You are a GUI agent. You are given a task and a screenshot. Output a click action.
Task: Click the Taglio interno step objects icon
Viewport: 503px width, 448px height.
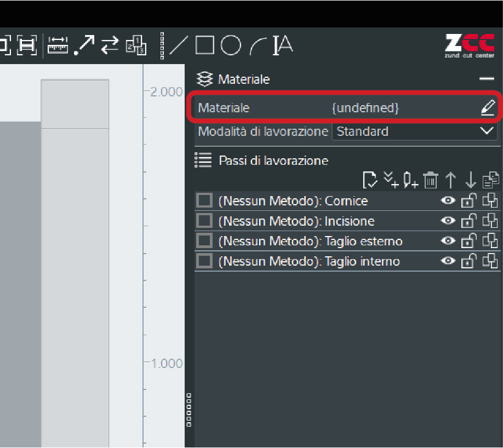[490, 261]
